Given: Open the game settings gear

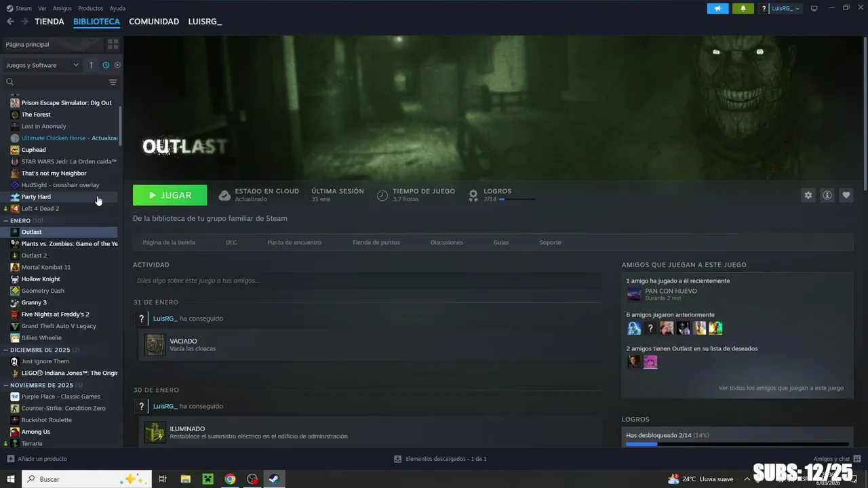Looking at the screenshot, I should (x=808, y=195).
